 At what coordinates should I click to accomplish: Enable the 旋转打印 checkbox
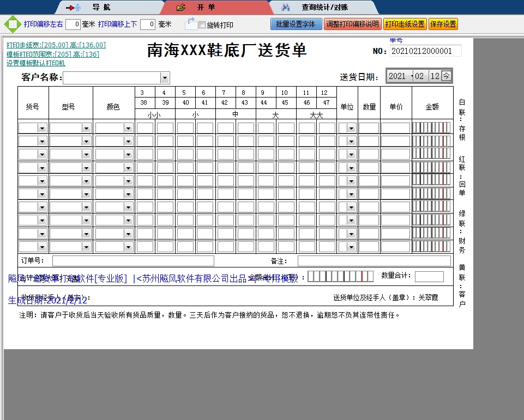(201, 24)
